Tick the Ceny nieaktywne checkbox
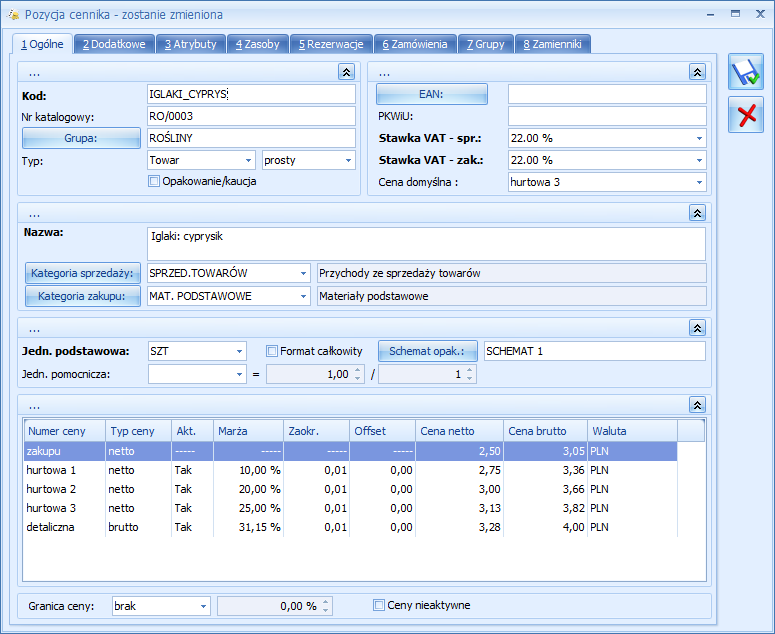The height and width of the screenshot is (634, 775). click(x=379, y=605)
